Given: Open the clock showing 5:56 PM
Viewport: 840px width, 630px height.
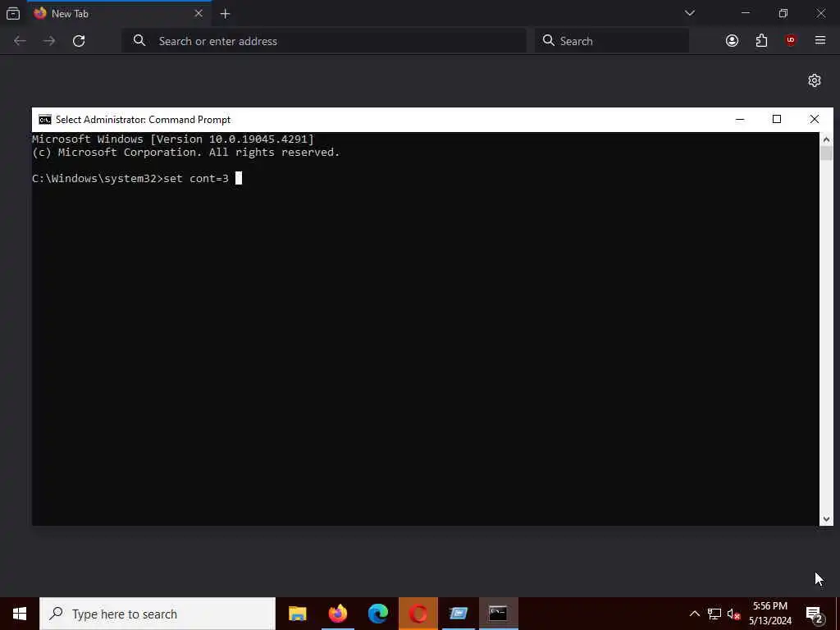Looking at the screenshot, I should (x=770, y=614).
